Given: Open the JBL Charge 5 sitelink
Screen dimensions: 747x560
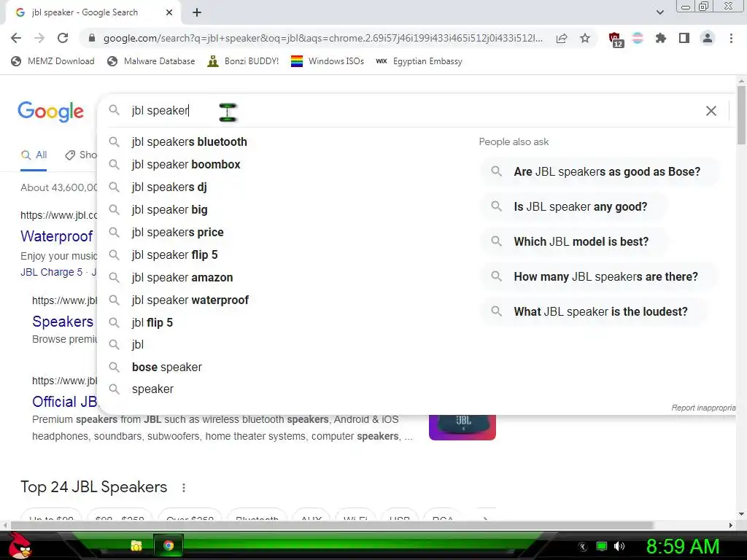Looking at the screenshot, I should 52,272.
